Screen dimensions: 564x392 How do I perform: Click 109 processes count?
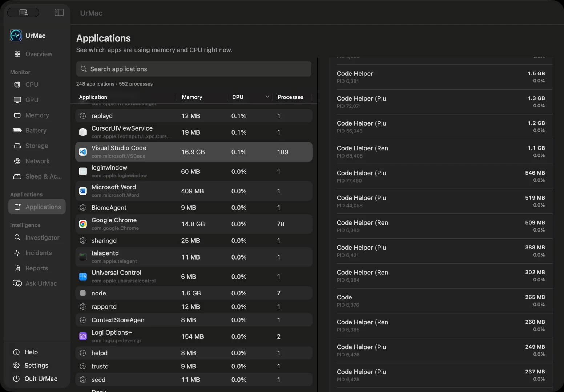(282, 152)
